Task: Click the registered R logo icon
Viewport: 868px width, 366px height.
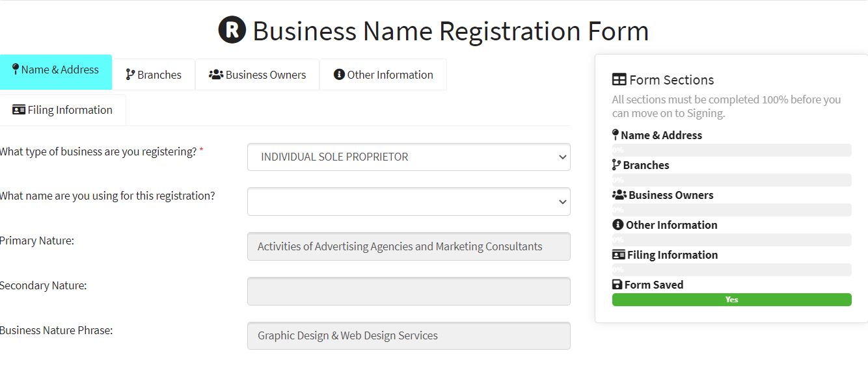Action: pyautogui.click(x=232, y=31)
